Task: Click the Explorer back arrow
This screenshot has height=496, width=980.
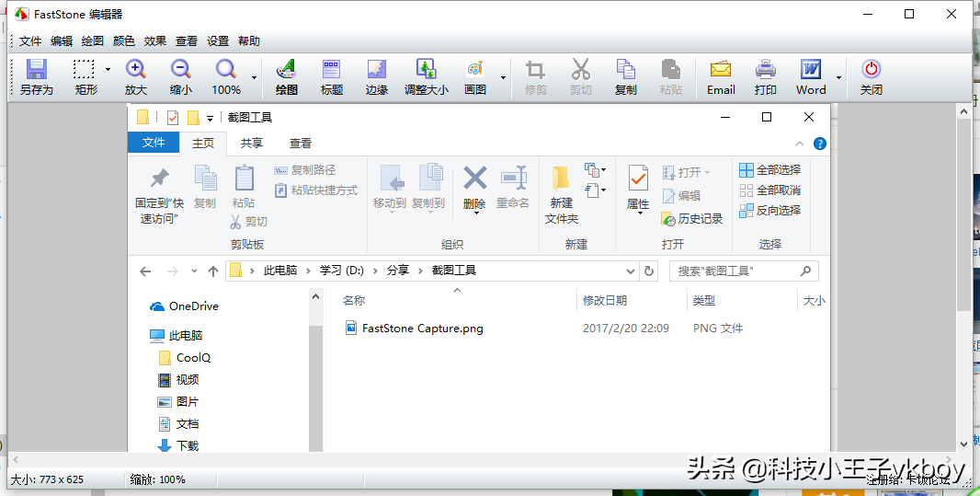Action: 145,271
